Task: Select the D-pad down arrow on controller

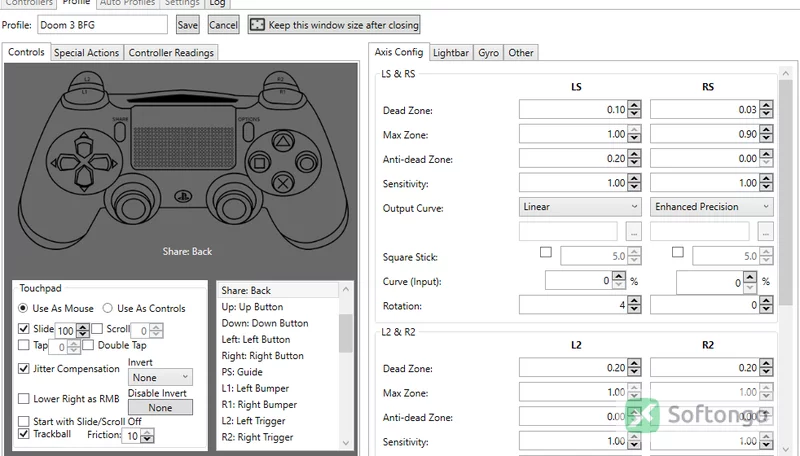Action: [x=84, y=179]
